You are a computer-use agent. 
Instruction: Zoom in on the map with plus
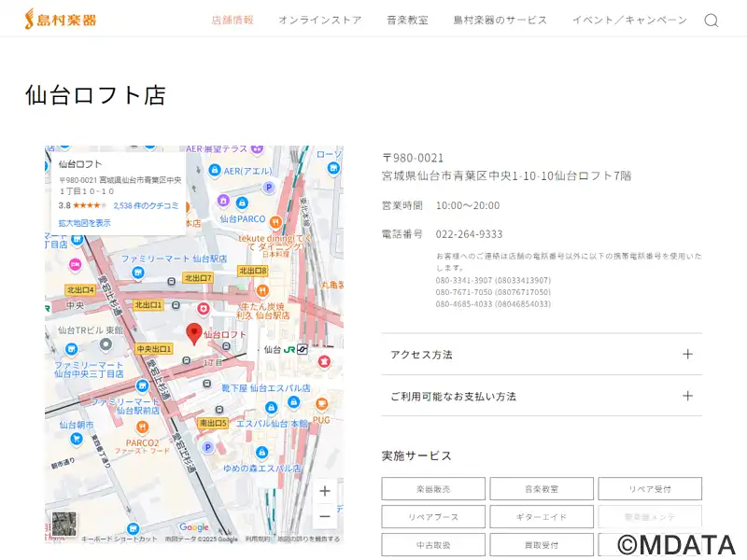pyautogui.click(x=325, y=491)
